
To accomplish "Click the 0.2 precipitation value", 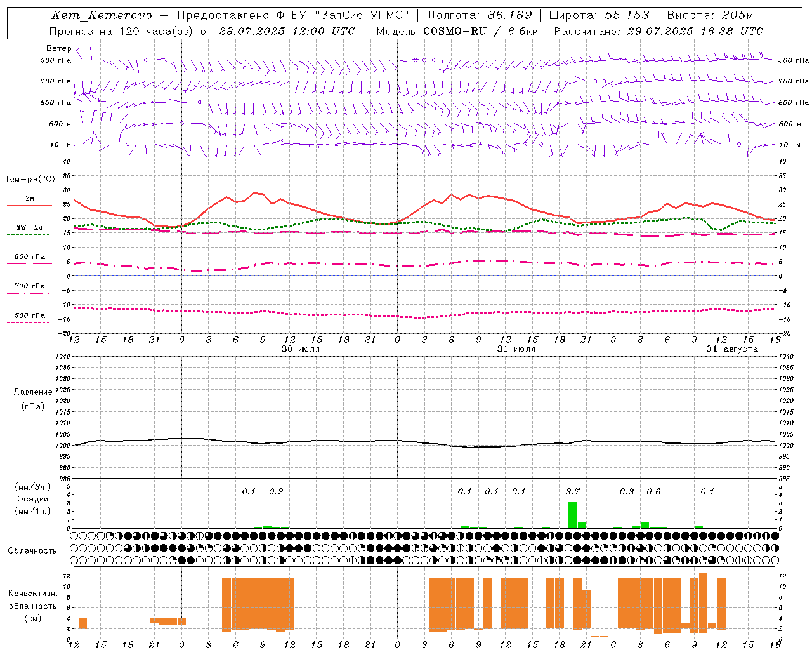I will [x=276, y=491].
